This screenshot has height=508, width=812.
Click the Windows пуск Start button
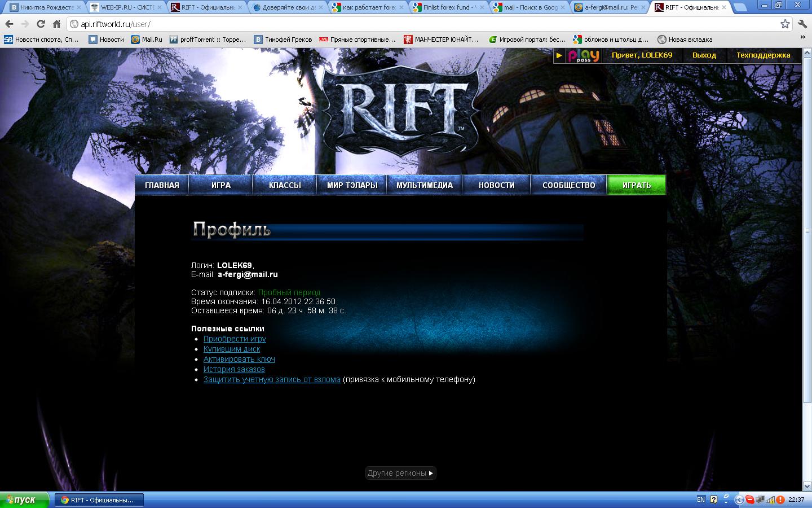coord(24,500)
